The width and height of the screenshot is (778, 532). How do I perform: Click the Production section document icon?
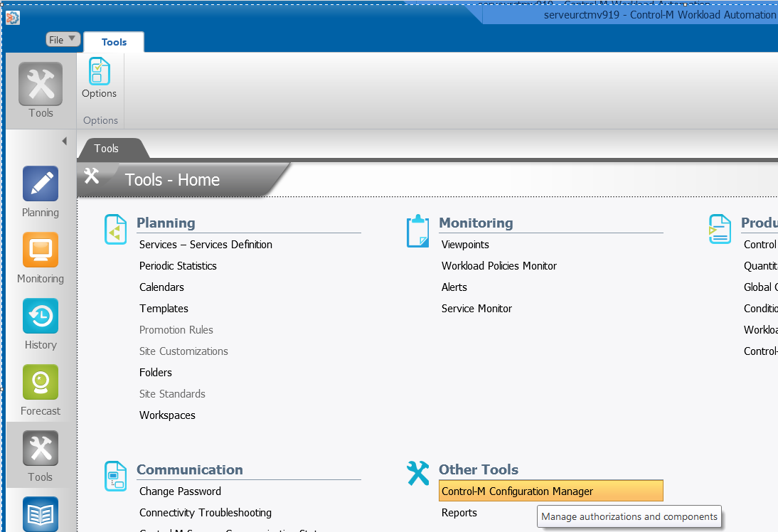pos(720,229)
